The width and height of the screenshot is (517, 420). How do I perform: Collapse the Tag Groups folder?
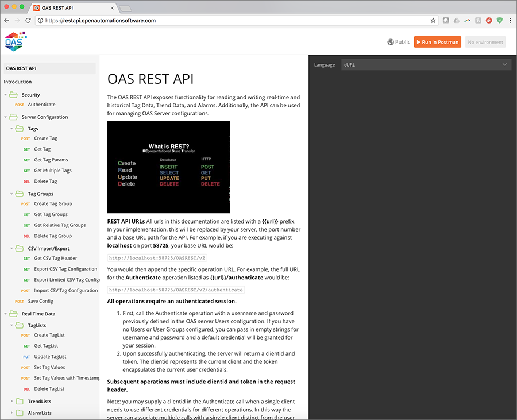[x=11, y=194]
